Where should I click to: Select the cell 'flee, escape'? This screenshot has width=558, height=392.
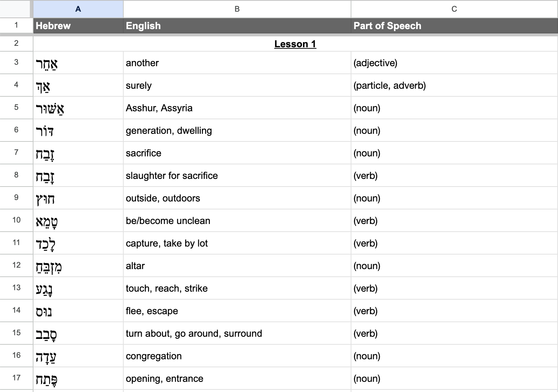click(x=237, y=311)
